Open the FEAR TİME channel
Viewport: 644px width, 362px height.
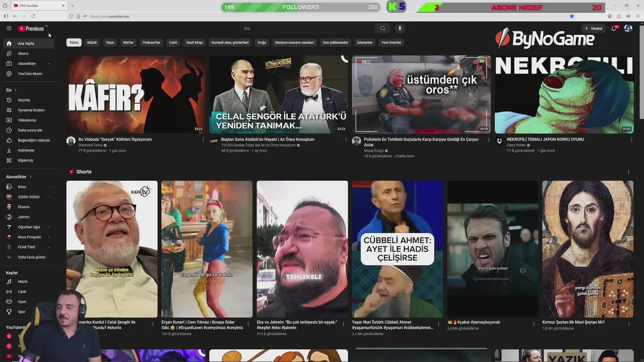coord(28,247)
